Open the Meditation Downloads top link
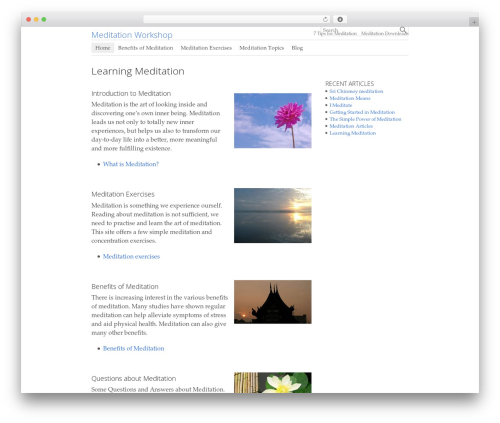The height and width of the screenshot is (423, 500). (385, 33)
